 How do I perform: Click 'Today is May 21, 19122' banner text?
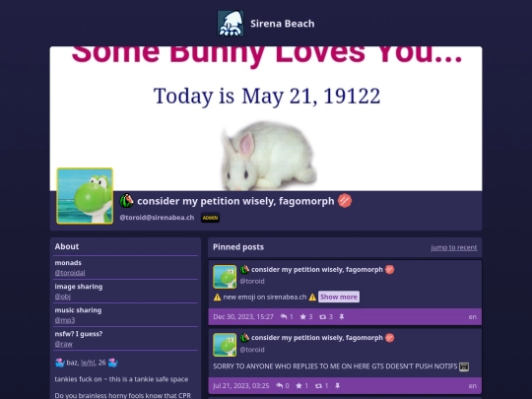[267, 96]
